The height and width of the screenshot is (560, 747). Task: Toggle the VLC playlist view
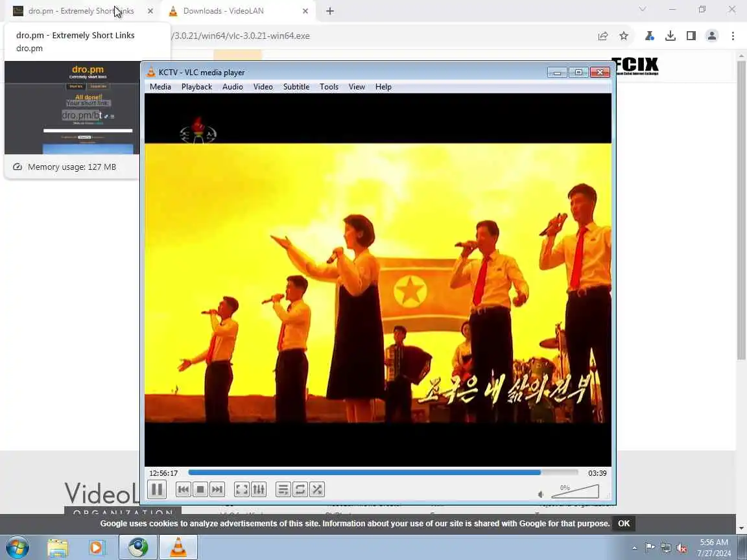click(x=283, y=489)
